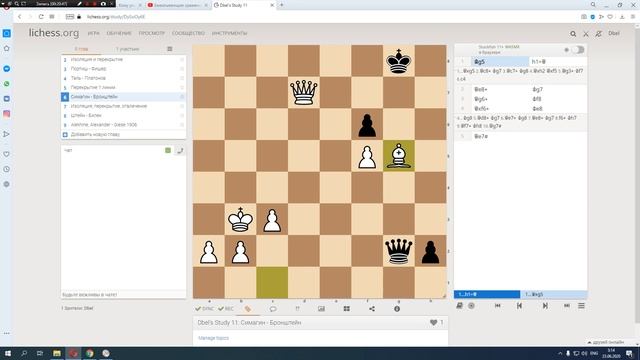Click the REC checkmark toggle
The image size is (640, 360).
click(226, 309)
